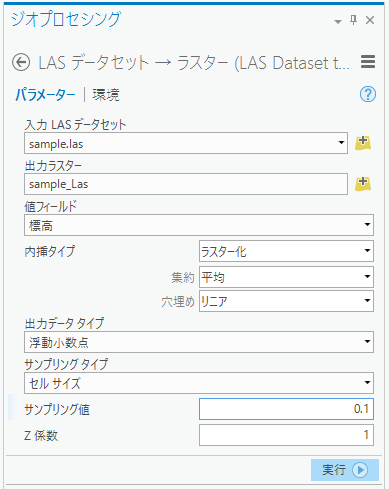Image resolution: width=389 pixels, height=489 pixels.
Task: Open the 内挿タイプ dropdown showing ラスター化
Action: tap(286, 251)
